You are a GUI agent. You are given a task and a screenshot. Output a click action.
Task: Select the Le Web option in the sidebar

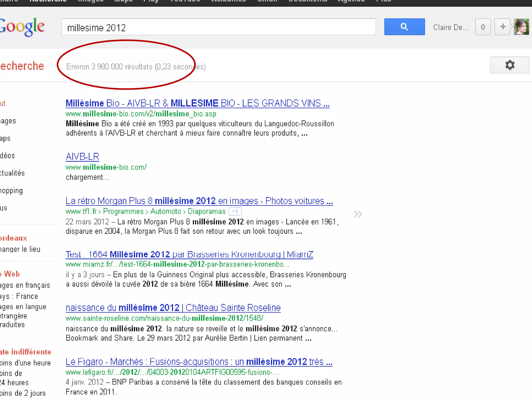pos(10,274)
